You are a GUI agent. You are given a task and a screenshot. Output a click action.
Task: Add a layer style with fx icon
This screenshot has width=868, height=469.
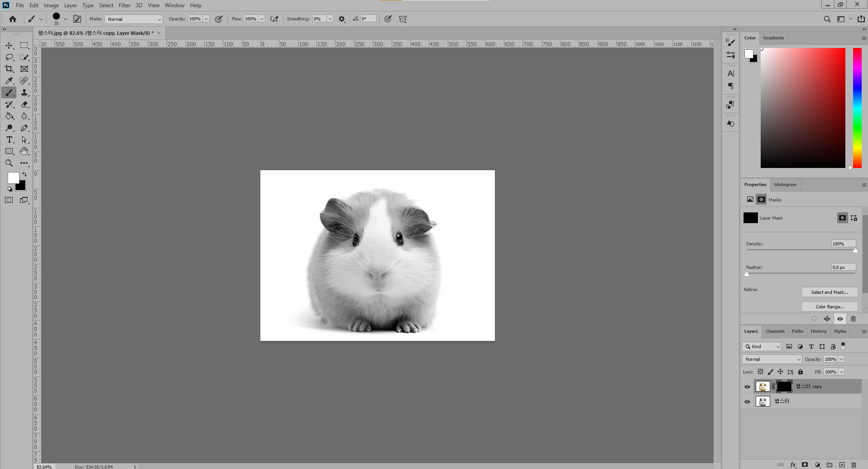coord(793,465)
